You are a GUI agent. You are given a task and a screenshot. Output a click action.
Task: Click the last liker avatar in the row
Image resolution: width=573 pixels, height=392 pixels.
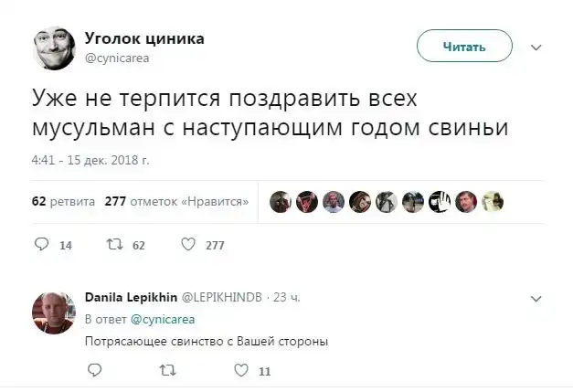click(x=493, y=201)
